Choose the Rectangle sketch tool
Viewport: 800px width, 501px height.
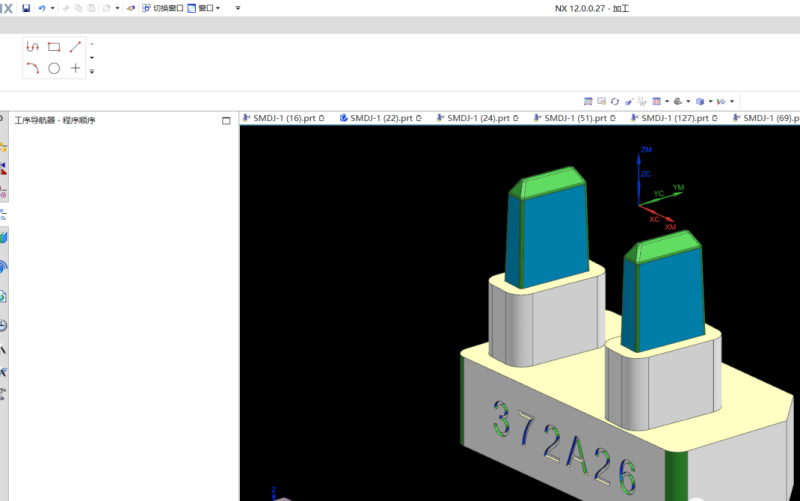tap(54, 47)
